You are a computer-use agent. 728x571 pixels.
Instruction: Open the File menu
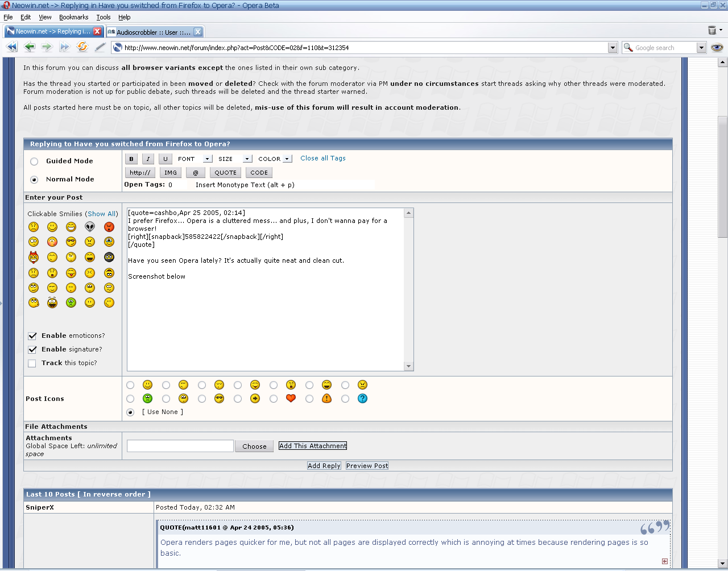point(8,17)
